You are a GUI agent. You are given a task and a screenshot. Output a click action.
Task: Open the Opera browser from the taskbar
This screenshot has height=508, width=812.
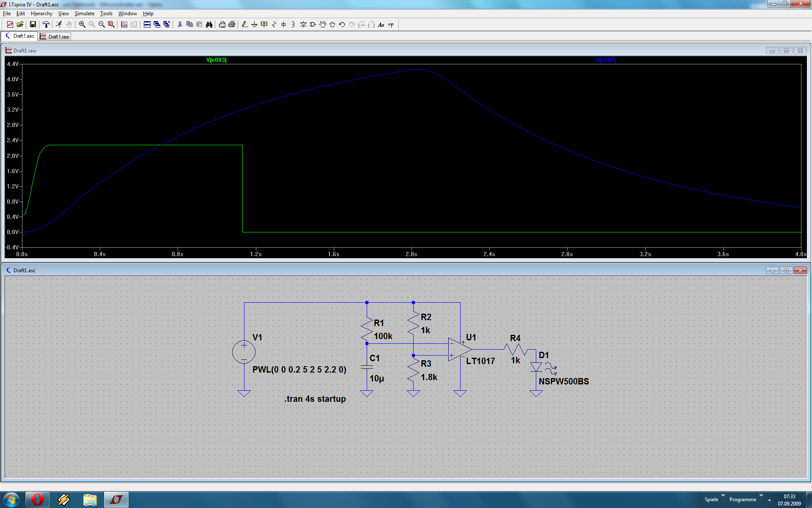tap(38, 500)
